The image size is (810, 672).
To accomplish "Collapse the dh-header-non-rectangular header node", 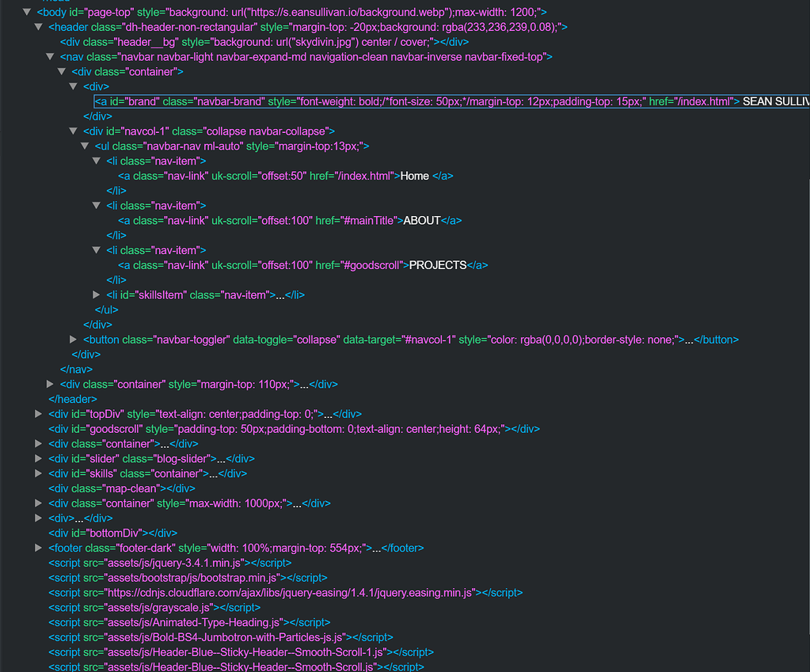I will point(40,27).
